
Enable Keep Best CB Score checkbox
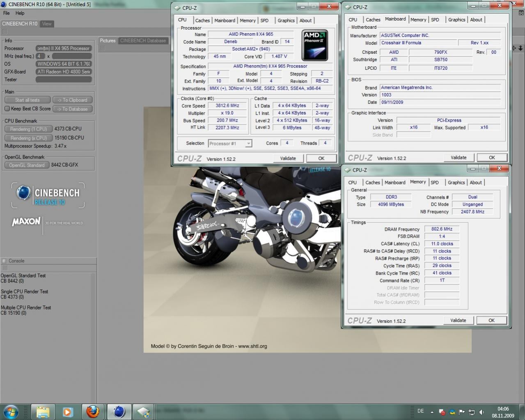coord(7,109)
